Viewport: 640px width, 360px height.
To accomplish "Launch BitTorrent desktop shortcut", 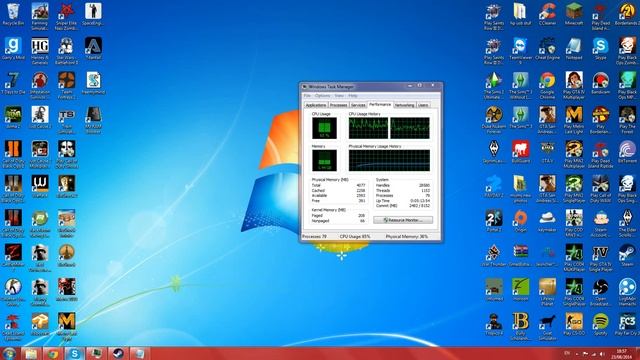I will pos(627,152).
